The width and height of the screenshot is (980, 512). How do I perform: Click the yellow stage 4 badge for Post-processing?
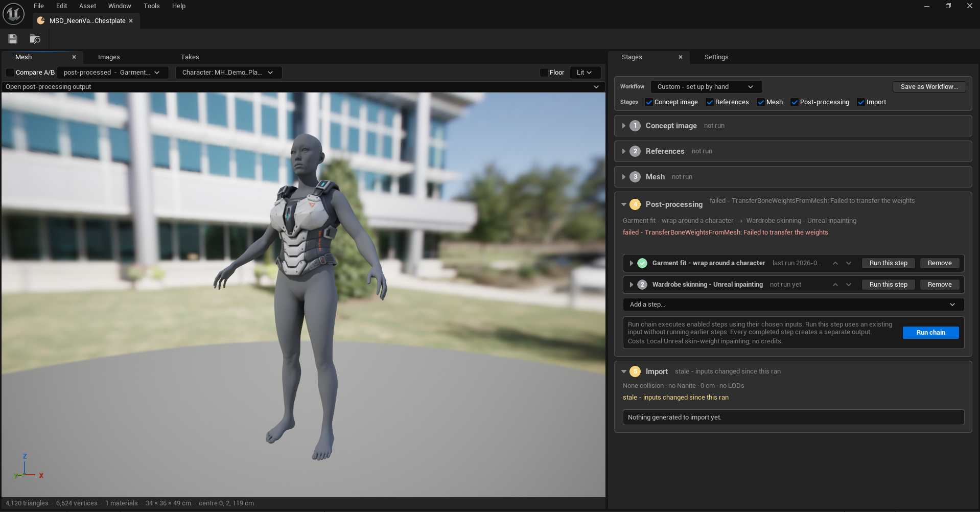coord(635,204)
